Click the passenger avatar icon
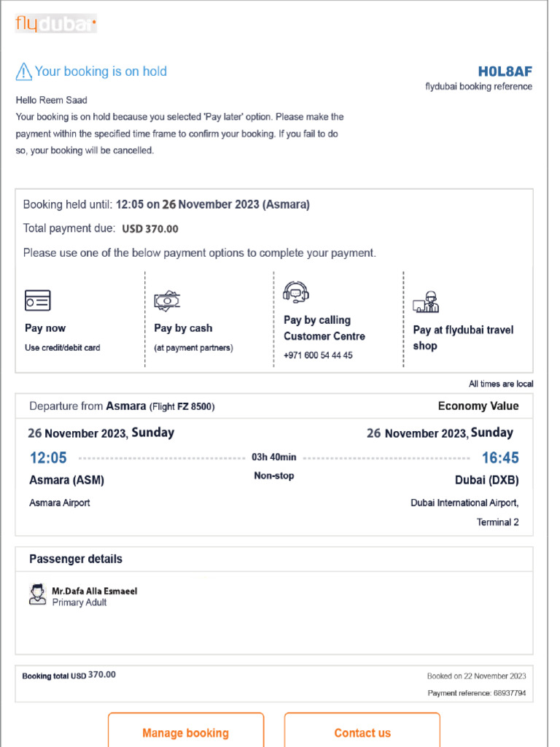 (x=38, y=595)
